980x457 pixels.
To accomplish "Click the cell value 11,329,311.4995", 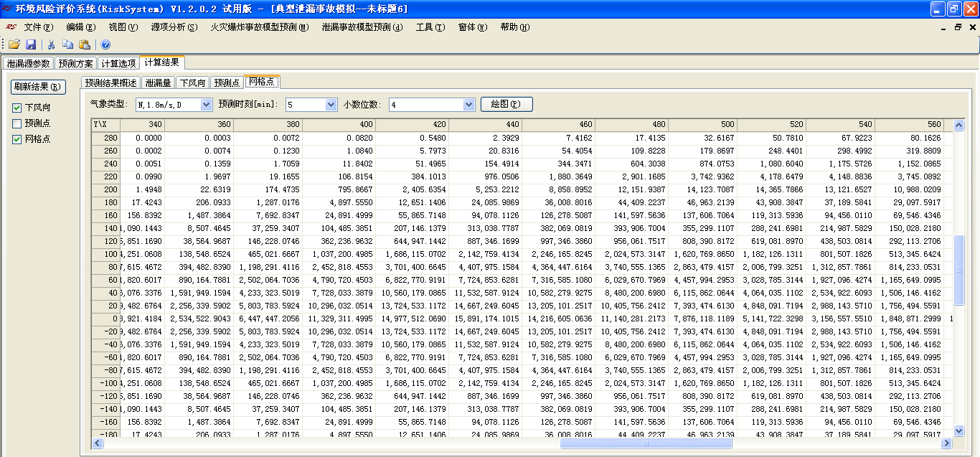I will pos(341,319).
